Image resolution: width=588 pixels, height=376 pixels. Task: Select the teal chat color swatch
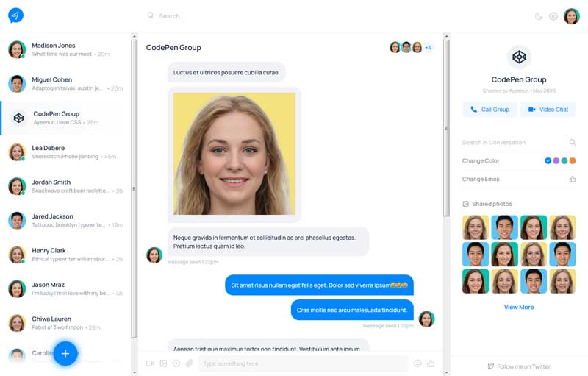coord(564,160)
